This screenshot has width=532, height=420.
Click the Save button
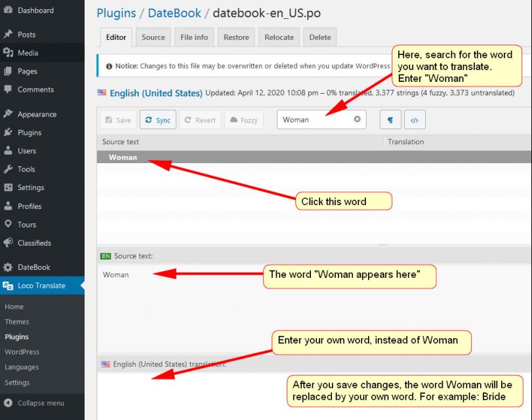(x=118, y=120)
